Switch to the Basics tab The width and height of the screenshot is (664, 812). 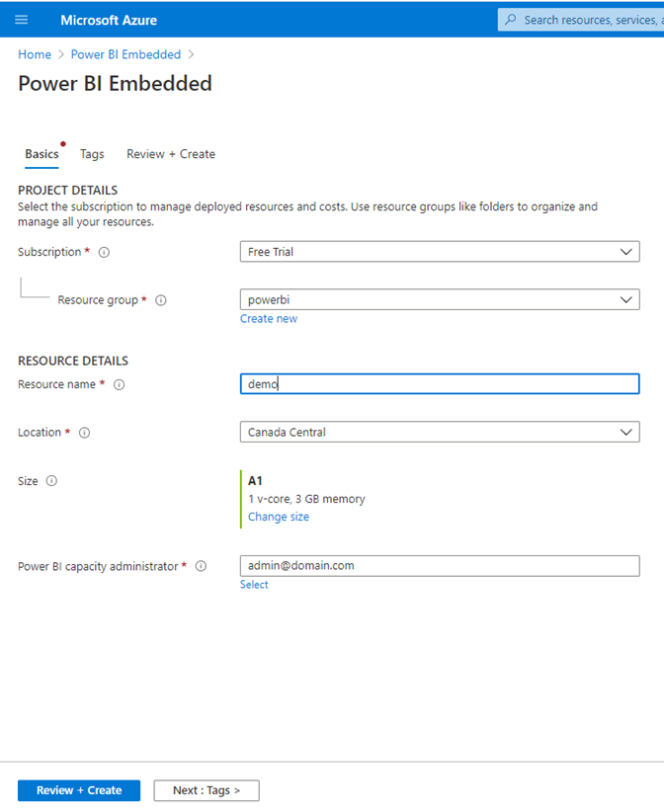coord(41,154)
